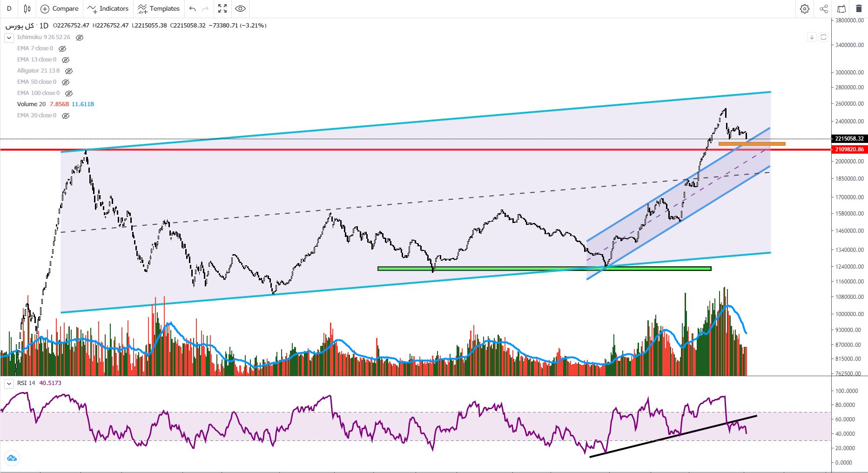Toggle visibility of EMA 100 indicator
868x473 pixels.
coord(69,93)
